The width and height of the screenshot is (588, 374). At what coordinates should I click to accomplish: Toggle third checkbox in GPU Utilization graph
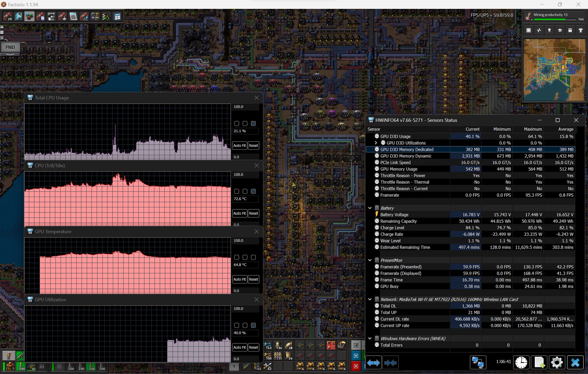coord(253,325)
